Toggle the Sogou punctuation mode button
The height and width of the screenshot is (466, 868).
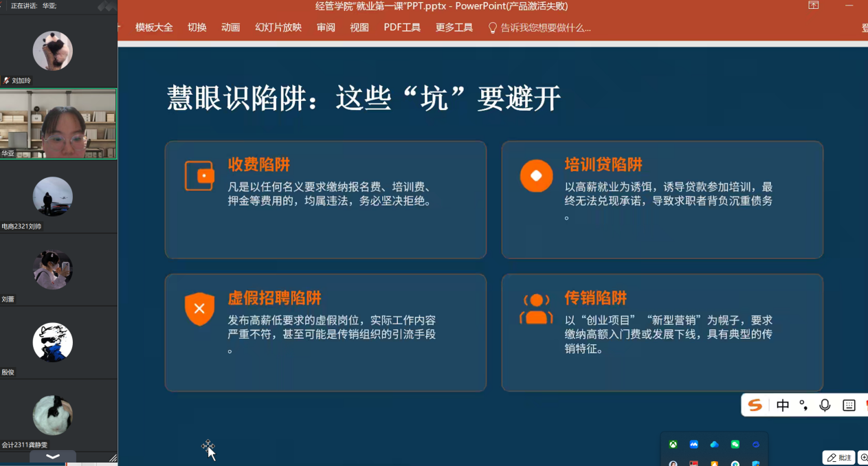803,406
